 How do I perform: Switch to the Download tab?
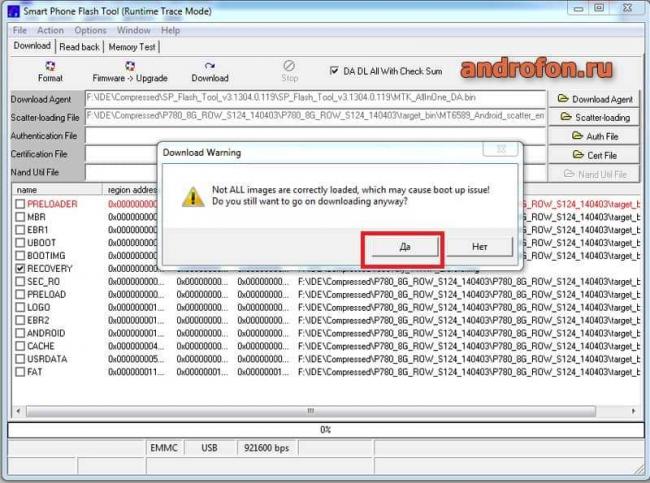tap(32, 46)
